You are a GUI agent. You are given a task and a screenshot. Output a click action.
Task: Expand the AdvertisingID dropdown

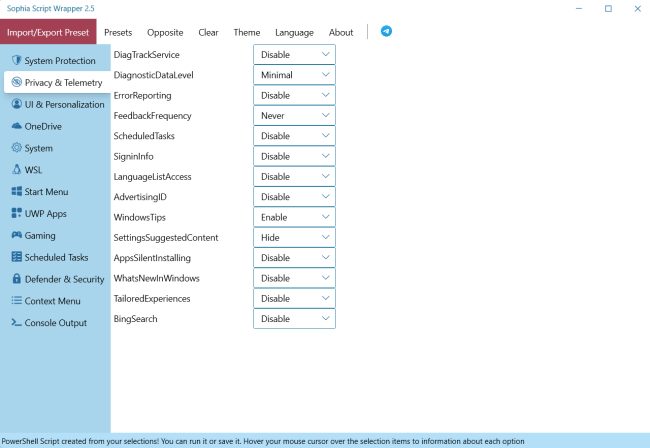coord(294,197)
